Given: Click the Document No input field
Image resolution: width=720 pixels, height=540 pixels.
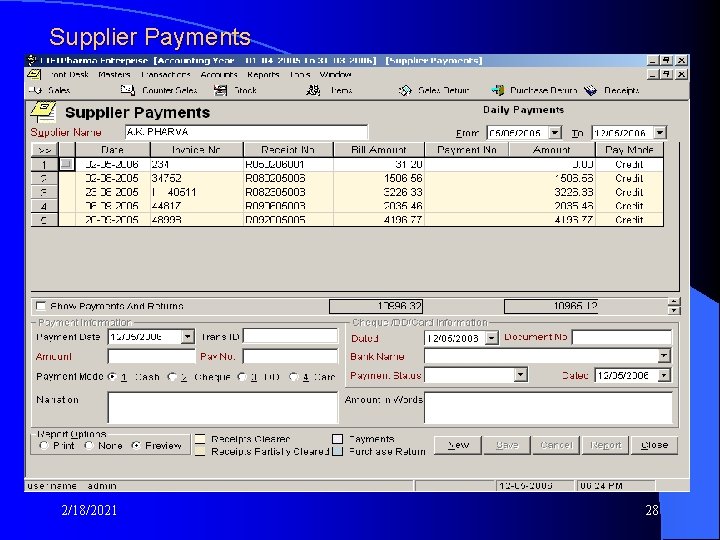Looking at the screenshot, I should coord(622,338).
